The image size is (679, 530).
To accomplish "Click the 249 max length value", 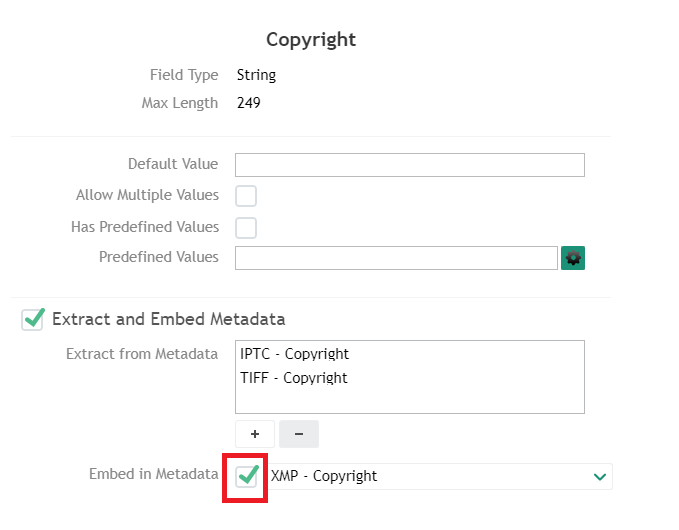I will [x=249, y=103].
